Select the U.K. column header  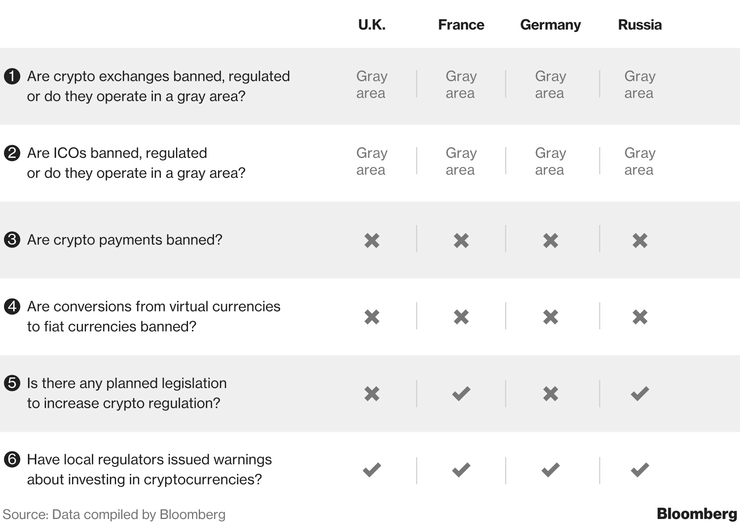tap(372, 25)
